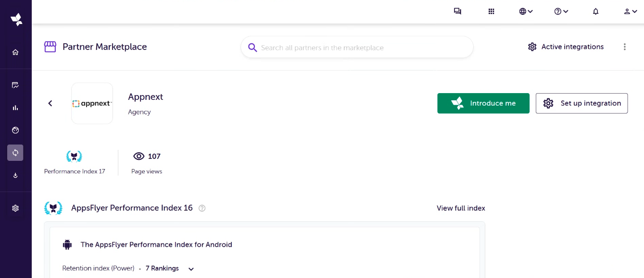This screenshot has height=278, width=644.
Task: Click Set up integration button
Action: click(581, 103)
